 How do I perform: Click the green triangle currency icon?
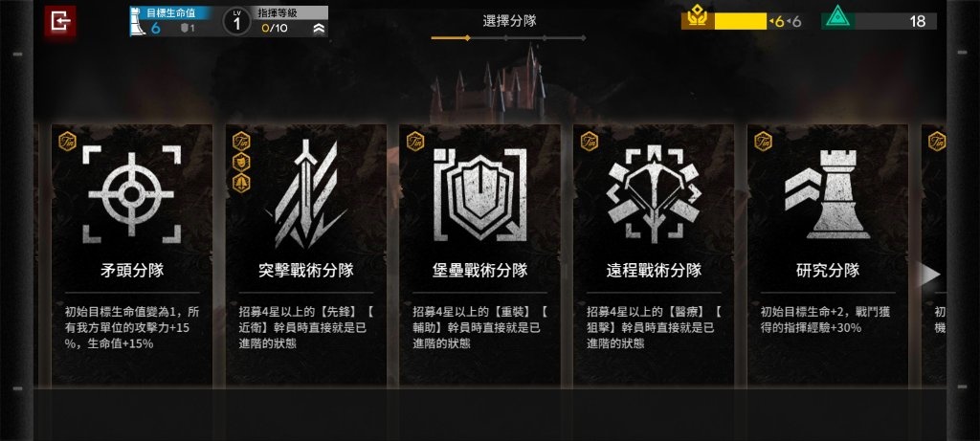(835, 17)
